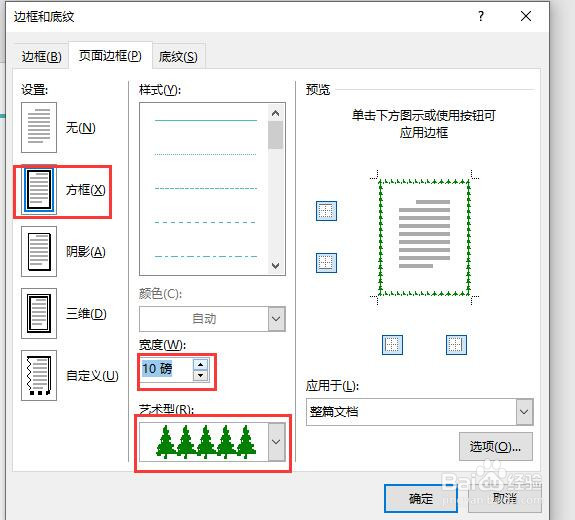Click the 宽度 width field showing 10 磅
The image size is (575, 520).
[166, 369]
